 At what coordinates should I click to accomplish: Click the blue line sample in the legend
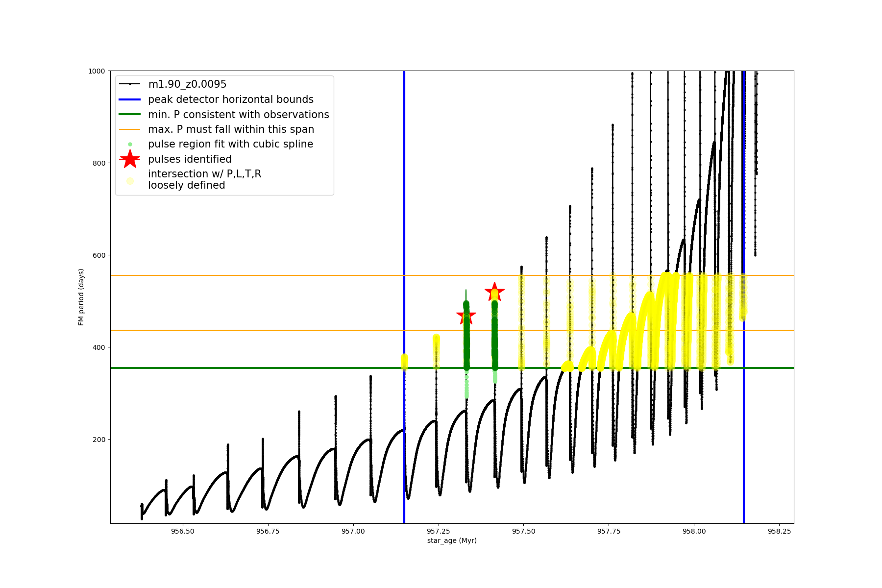tap(130, 99)
